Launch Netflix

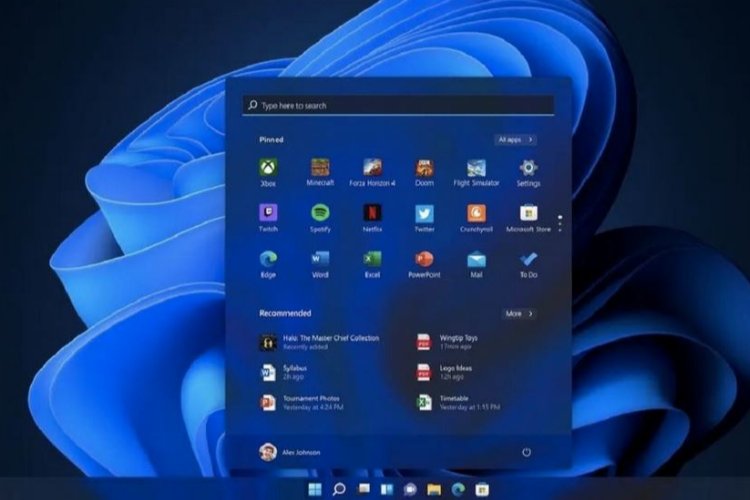[x=372, y=218]
